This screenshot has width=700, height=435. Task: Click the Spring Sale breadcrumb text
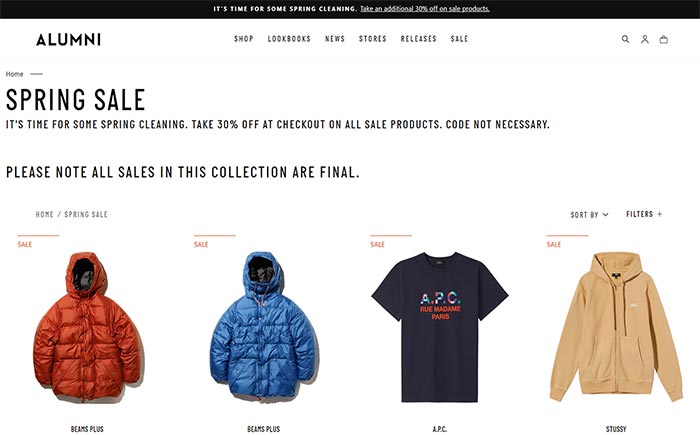tap(86, 214)
